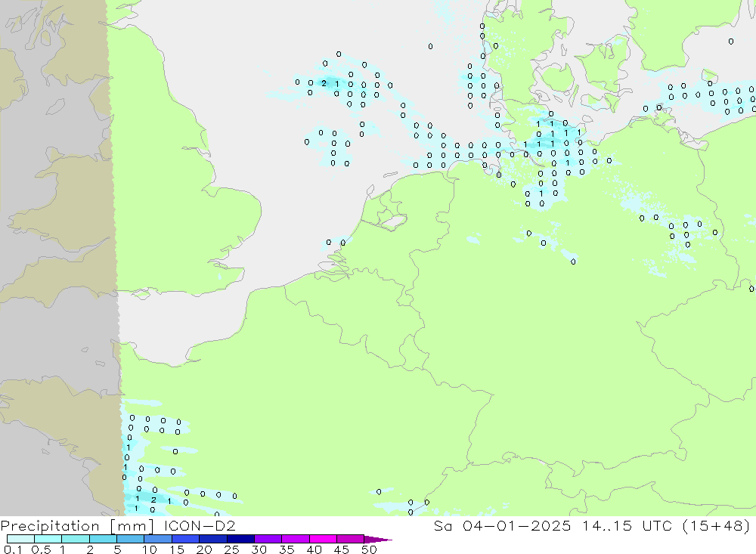This screenshot has height=554, width=756.
Task: Select the 5–10 mm blue legend swatch
Action: (131, 539)
